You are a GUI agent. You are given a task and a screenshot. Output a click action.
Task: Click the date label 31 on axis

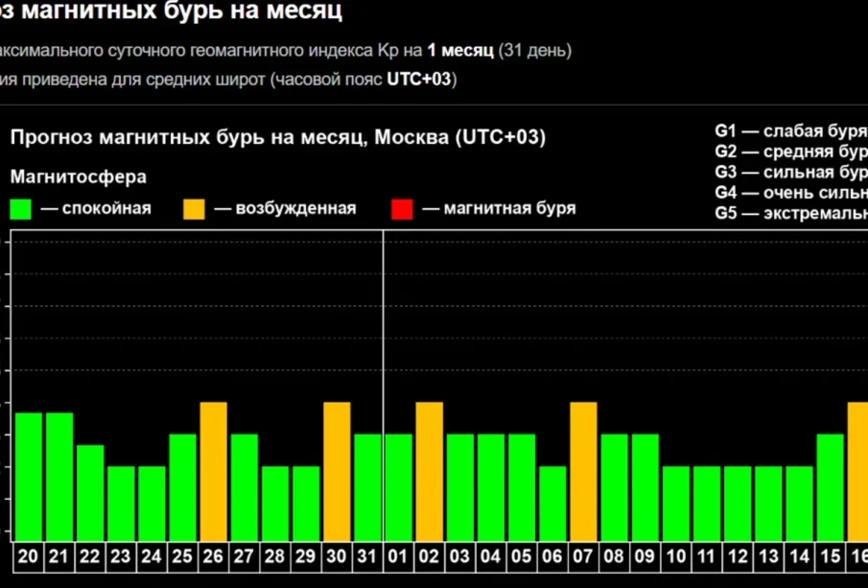tap(367, 556)
